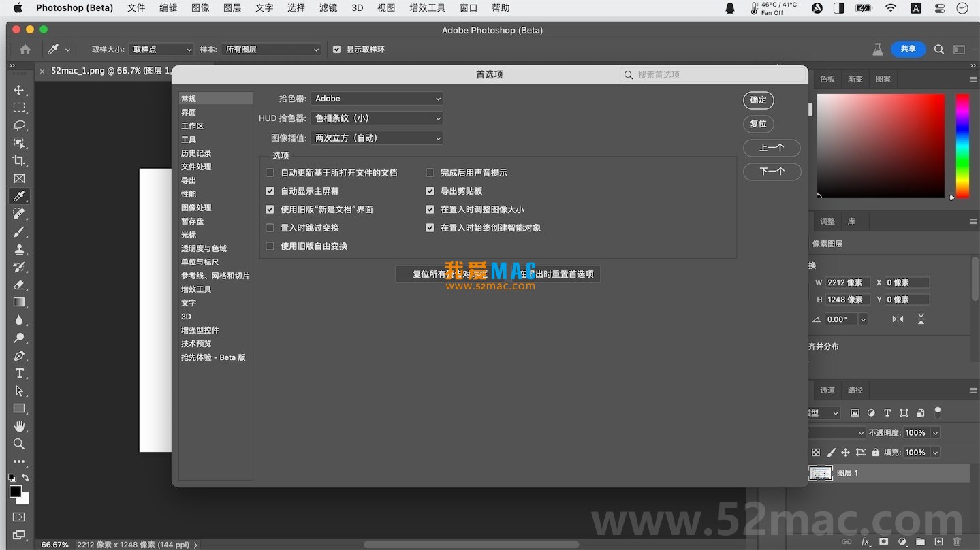Open the 拾色器 Adobe dropdown
This screenshot has height=550, width=980.
point(377,99)
